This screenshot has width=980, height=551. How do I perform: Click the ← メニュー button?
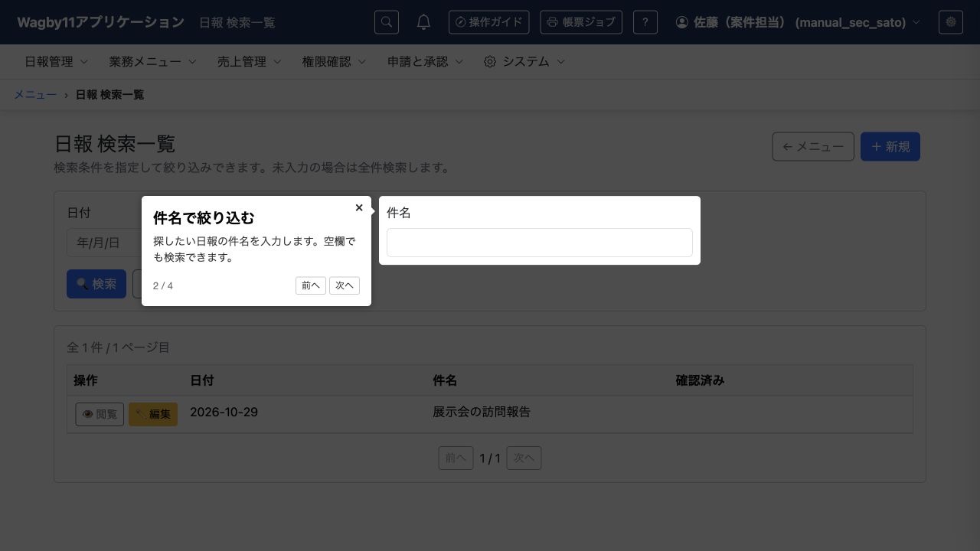[x=813, y=147]
